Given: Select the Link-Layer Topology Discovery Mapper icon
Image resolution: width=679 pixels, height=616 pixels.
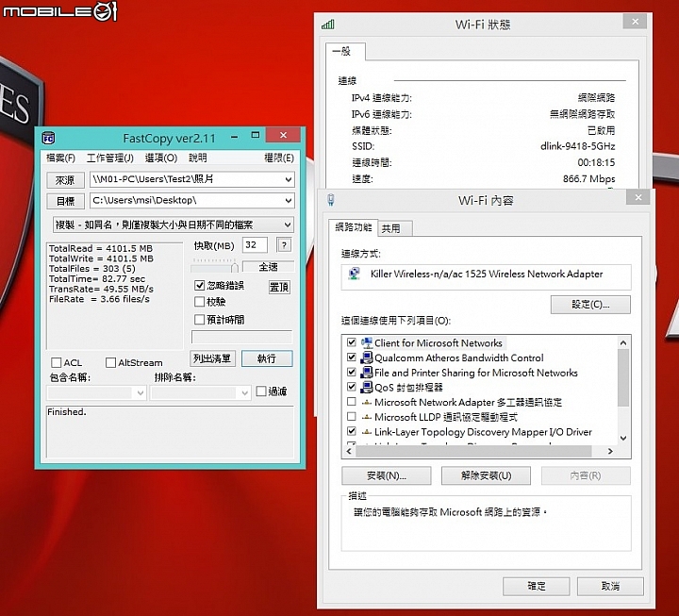Looking at the screenshot, I should tap(367, 432).
